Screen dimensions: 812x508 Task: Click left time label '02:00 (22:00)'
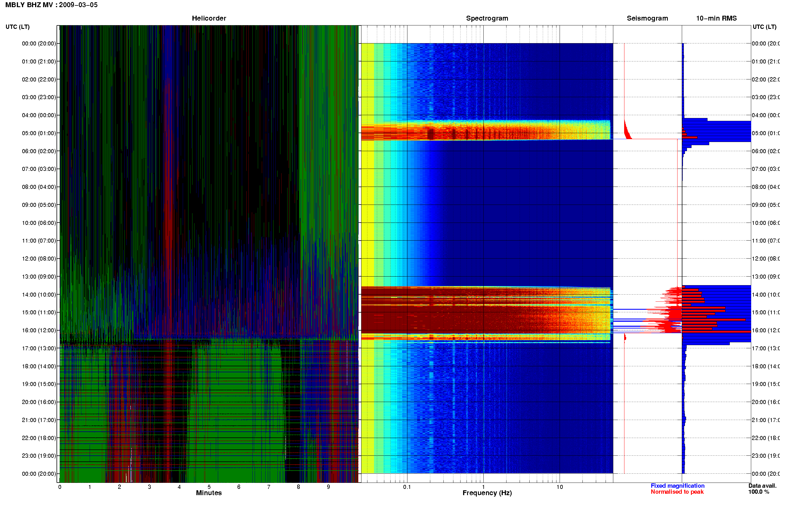click(39, 79)
